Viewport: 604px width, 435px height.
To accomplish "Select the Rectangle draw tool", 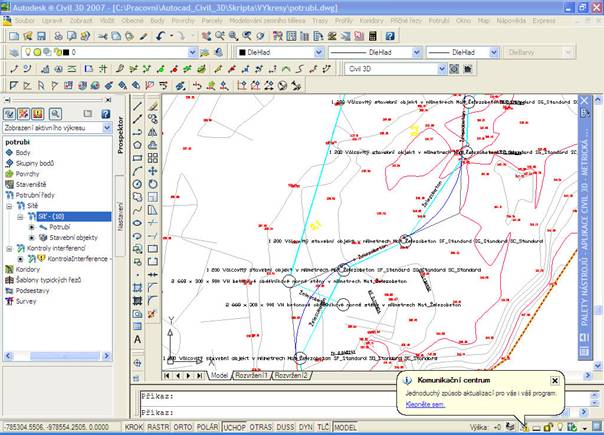I will pos(138,158).
